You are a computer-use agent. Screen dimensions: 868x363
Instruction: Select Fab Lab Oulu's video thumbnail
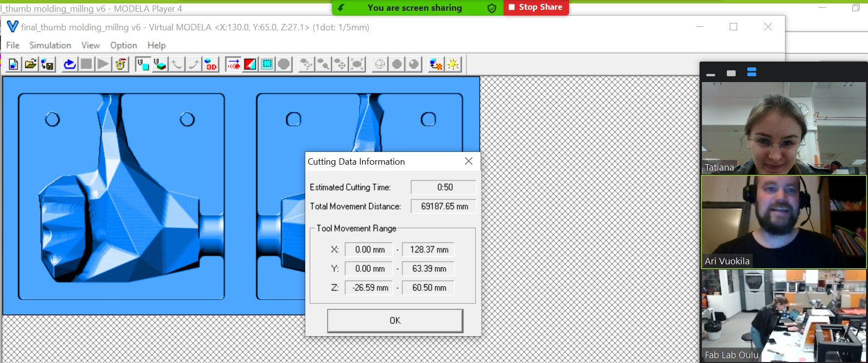click(783, 316)
